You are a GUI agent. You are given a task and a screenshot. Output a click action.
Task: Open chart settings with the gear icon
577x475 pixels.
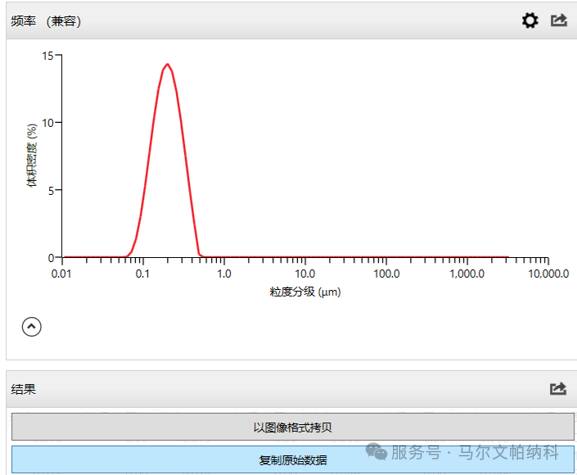[x=530, y=20]
